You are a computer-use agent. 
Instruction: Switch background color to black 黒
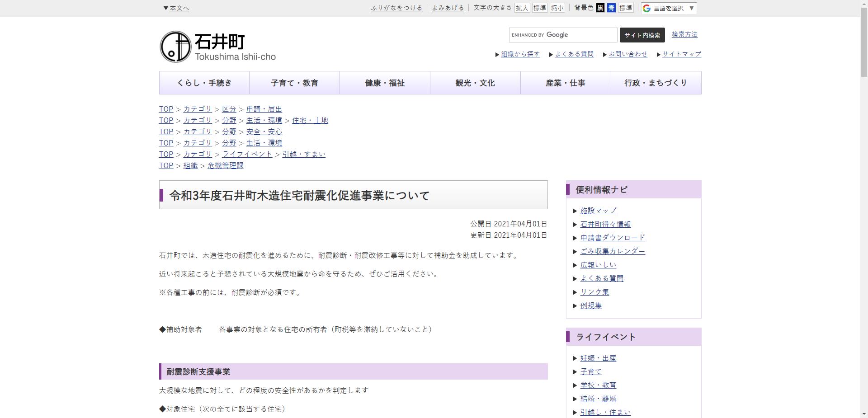pyautogui.click(x=600, y=8)
